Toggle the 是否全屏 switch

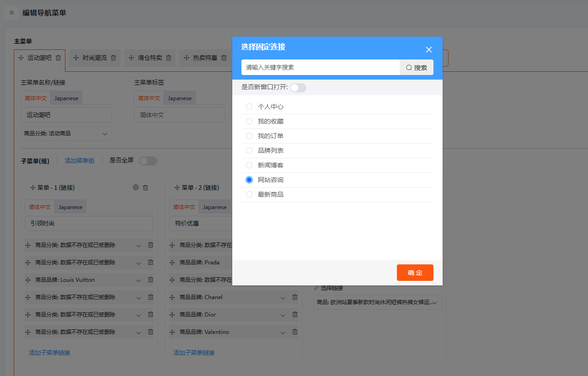click(148, 161)
